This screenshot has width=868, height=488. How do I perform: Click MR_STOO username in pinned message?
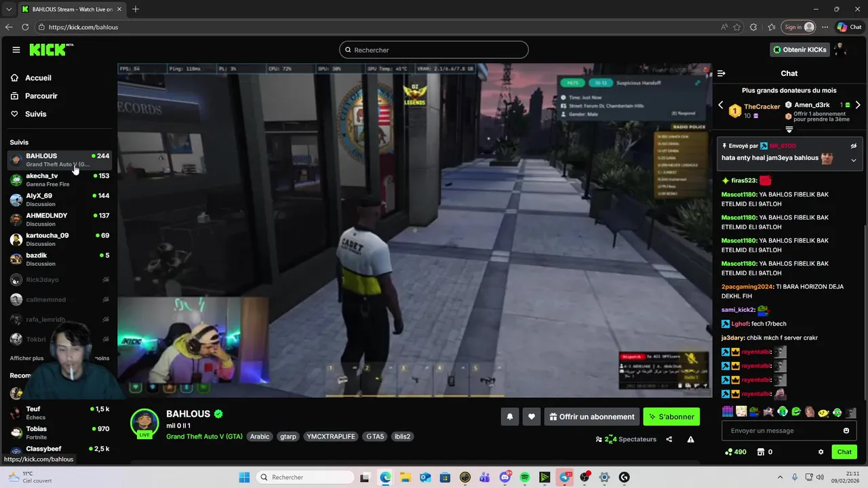pyautogui.click(x=783, y=146)
